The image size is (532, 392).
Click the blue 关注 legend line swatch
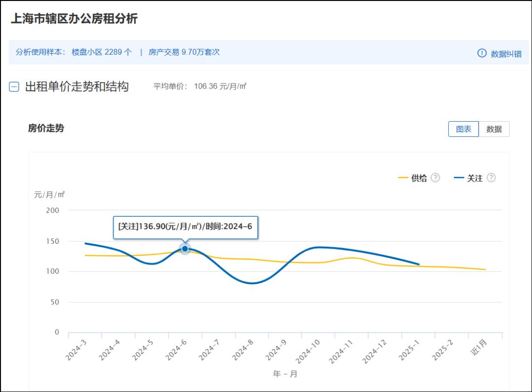(x=459, y=178)
